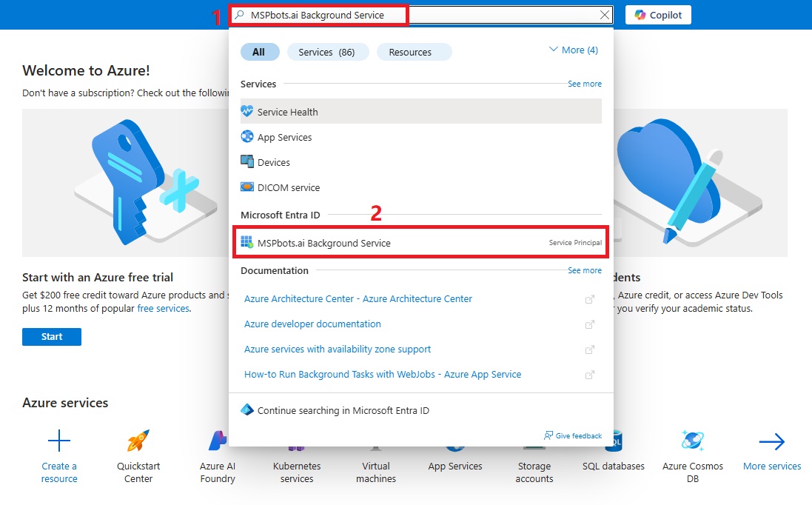Open Copilot from the top bar
The image size is (812, 505).
click(658, 15)
